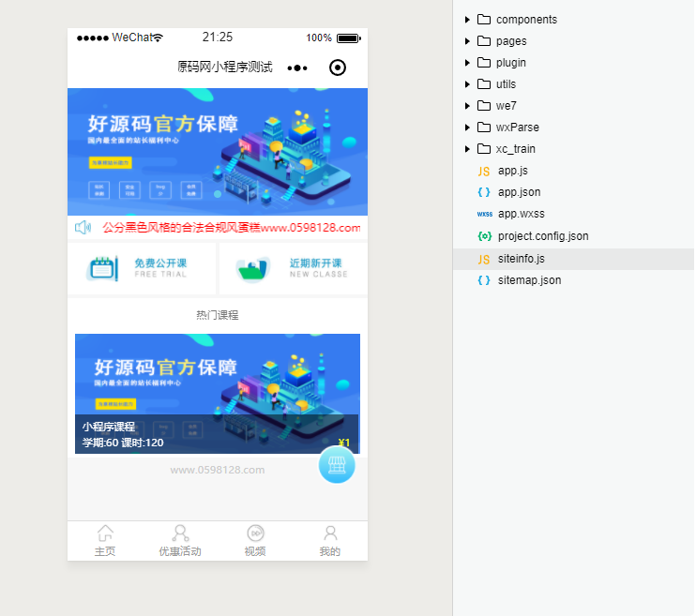The height and width of the screenshot is (616, 696).
Task: Click the ¥1 course price
Action: pos(344,443)
